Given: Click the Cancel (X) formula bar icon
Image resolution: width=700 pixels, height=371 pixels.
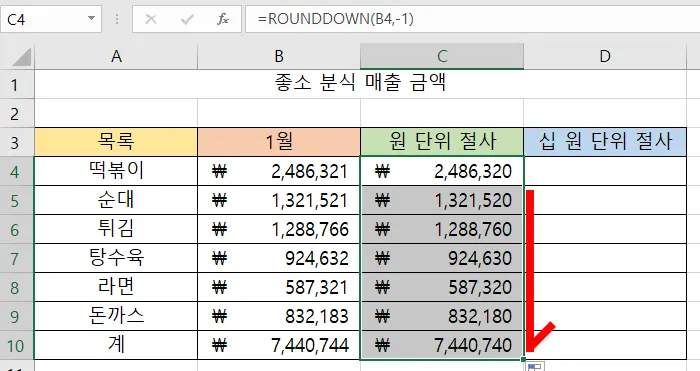Looking at the screenshot, I should [151, 19].
